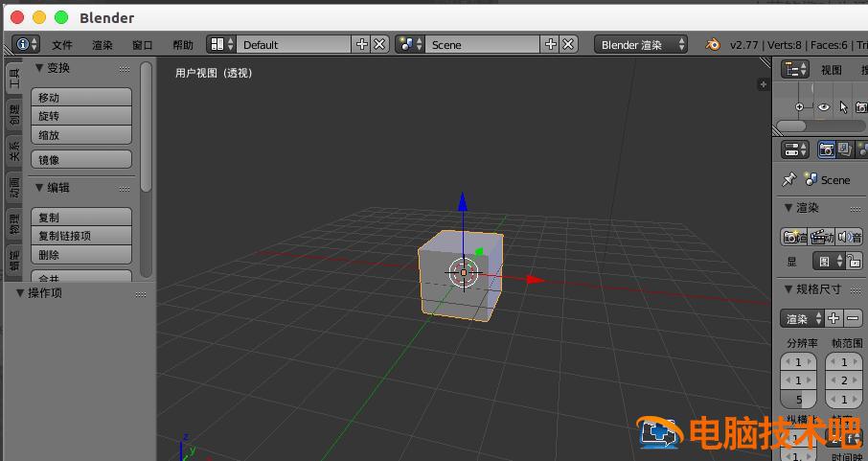
Task: Click the 复制链接项 button
Action: 81,236
